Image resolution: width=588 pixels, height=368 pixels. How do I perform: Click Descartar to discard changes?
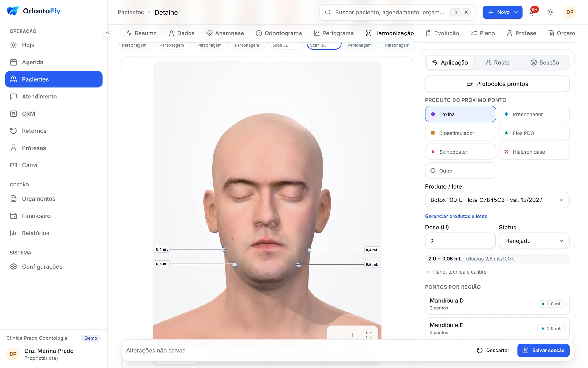pyautogui.click(x=493, y=351)
